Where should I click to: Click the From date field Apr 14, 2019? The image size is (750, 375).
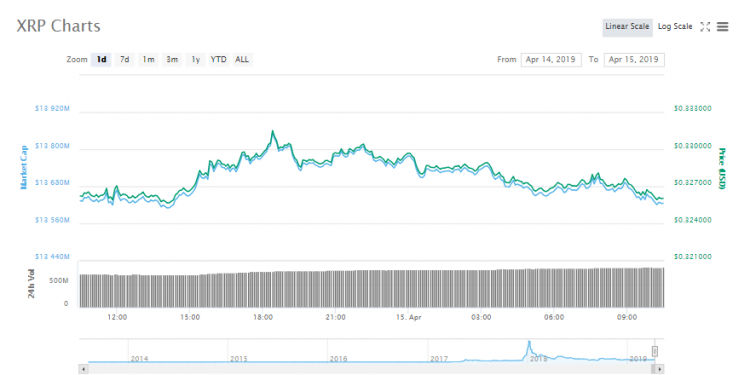coord(551,60)
